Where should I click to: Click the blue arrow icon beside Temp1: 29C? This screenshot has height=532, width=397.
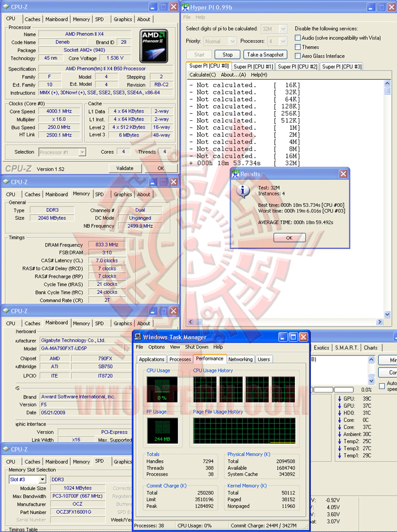[339, 455]
